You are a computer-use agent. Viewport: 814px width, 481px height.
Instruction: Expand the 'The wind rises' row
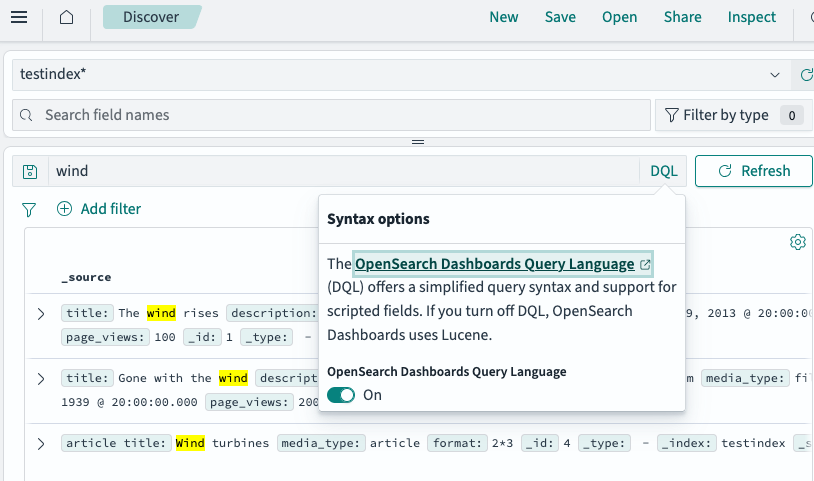click(x=41, y=314)
